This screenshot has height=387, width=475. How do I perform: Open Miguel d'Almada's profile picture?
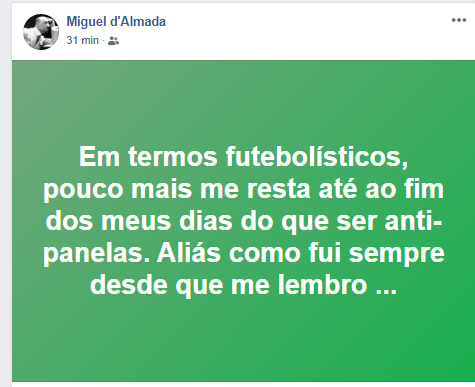click(x=41, y=32)
